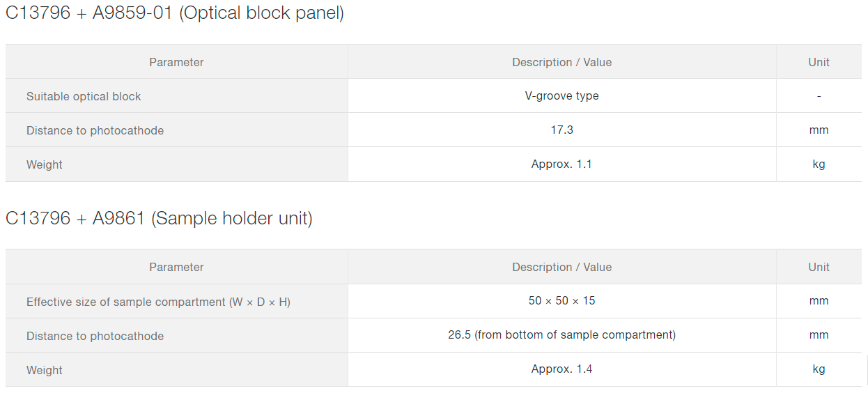Select the dash unit cell for Suitable optical block
The width and height of the screenshot is (868, 393).
(819, 96)
